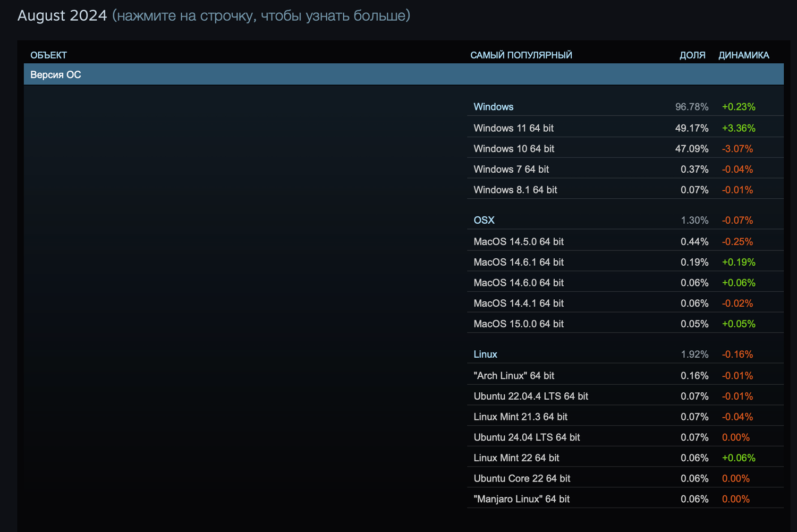Click the Linux total change -0.16%
The height and width of the screenshot is (532, 797).
[x=737, y=354]
